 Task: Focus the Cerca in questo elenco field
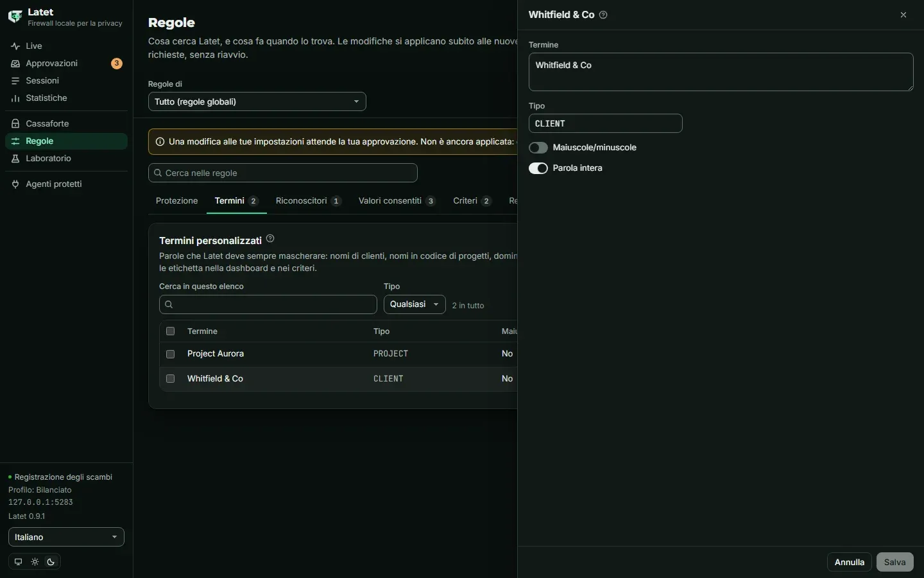(268, 304)
